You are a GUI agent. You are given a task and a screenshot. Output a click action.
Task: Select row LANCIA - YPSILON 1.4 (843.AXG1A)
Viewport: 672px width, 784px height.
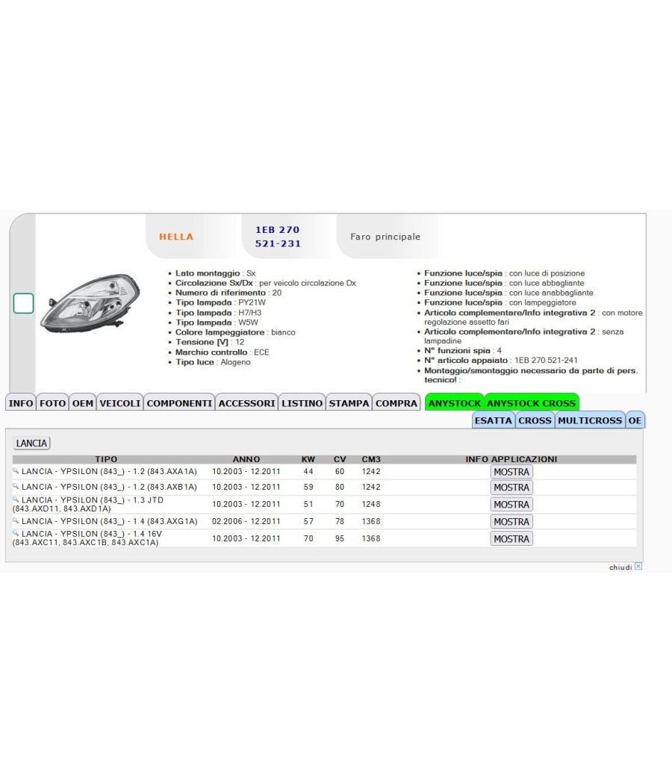(325, 521)
